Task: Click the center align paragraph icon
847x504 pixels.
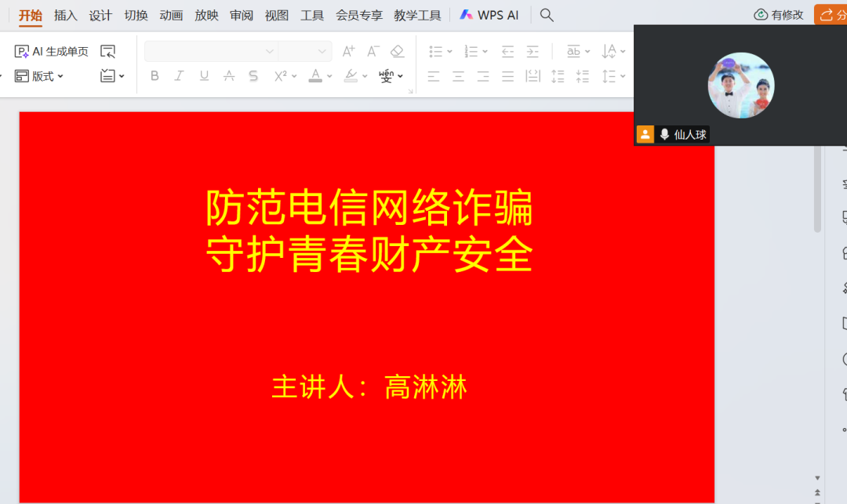Action: [458, 76]
